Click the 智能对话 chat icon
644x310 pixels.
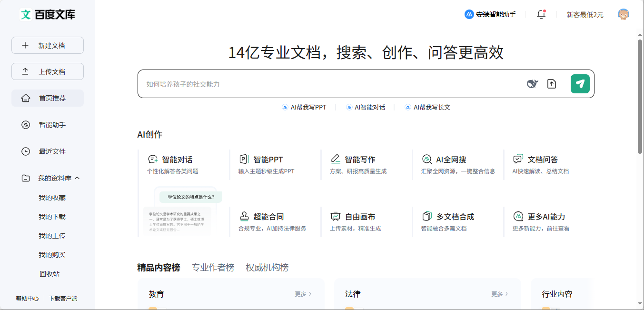coord(153,159)
